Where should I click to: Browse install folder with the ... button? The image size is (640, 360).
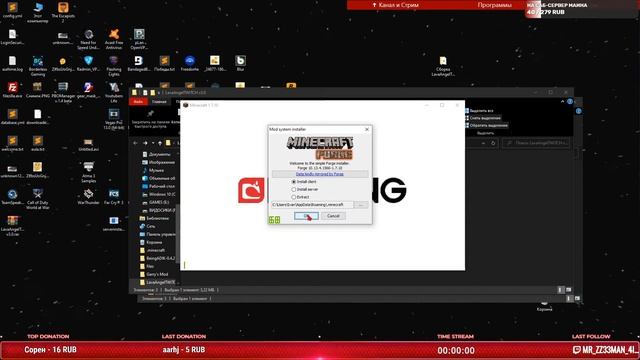361,204
